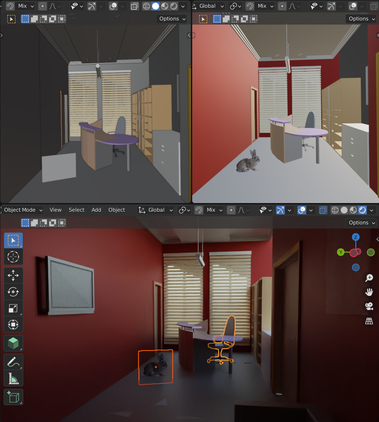Toggle proportional editing in the top-right viewport

282,6
